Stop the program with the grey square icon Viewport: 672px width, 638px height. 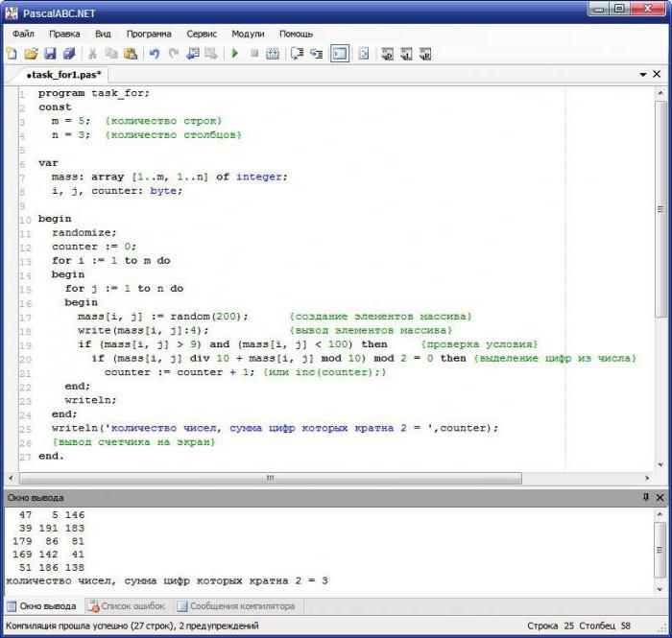pyautogui.click(x=254, y=54)
